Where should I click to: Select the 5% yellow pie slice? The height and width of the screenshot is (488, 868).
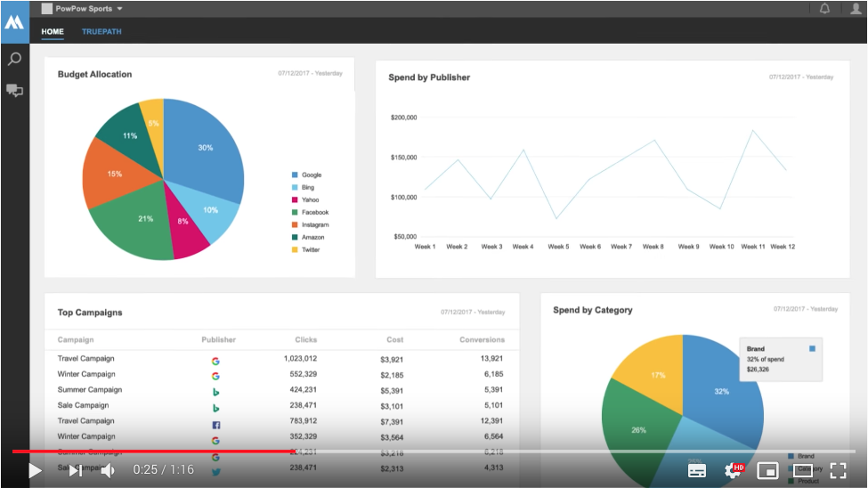pos(154,123)
